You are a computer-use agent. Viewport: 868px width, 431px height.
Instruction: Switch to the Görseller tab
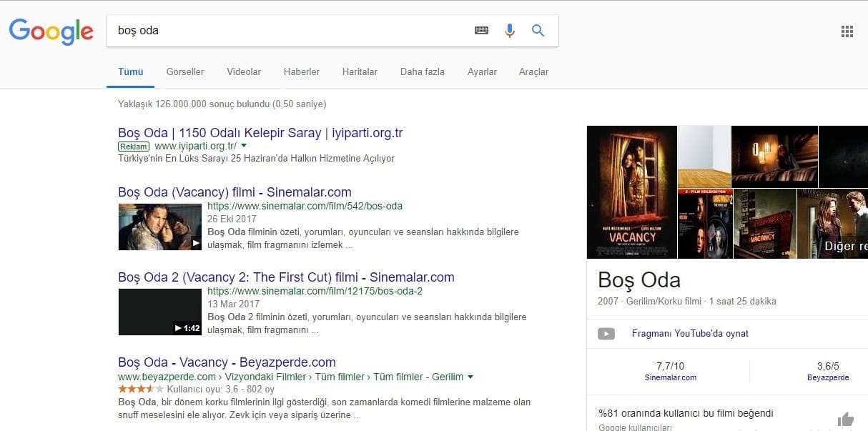click(x=185, y=72)
